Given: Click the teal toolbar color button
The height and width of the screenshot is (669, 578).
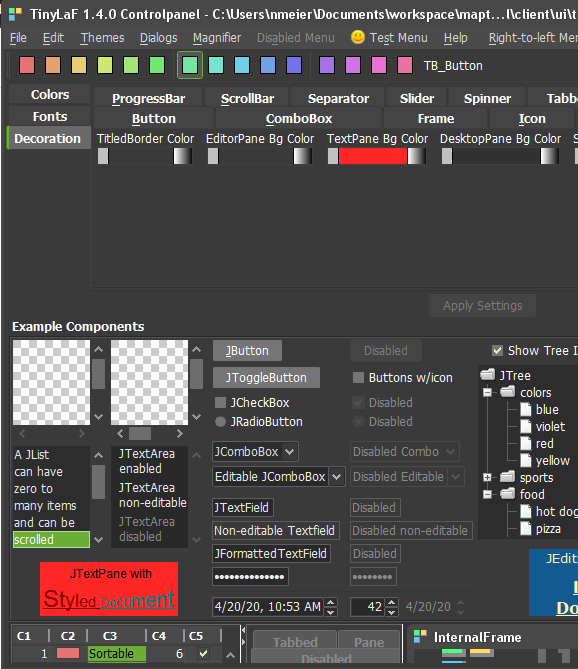Looking at the screenshot, I should (216, 65).
